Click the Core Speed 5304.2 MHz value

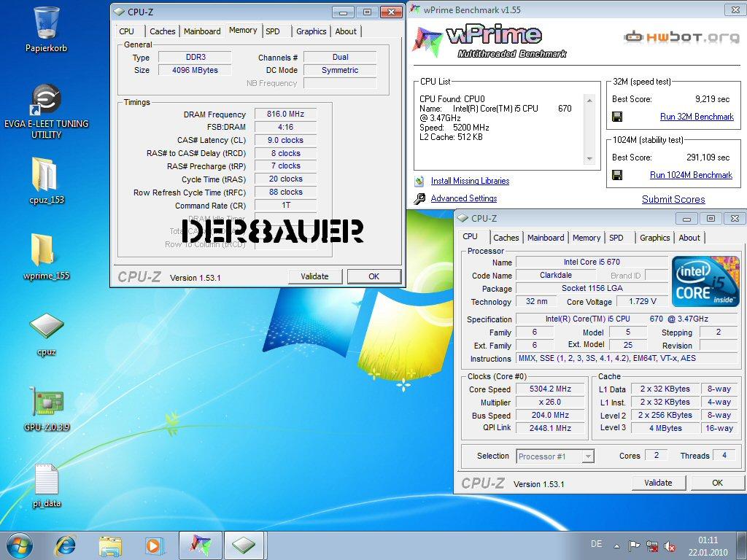point(550,389)
